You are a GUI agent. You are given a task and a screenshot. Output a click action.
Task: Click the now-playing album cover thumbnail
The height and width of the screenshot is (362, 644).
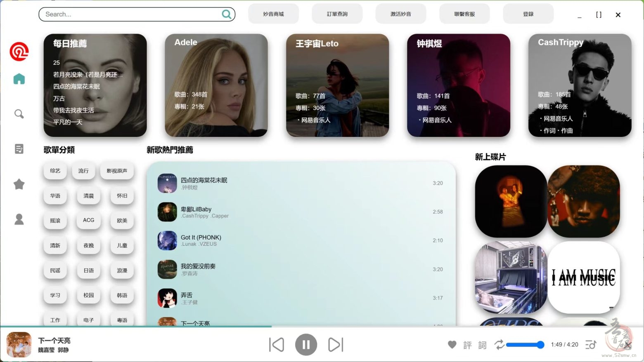(x=19, y=345)
